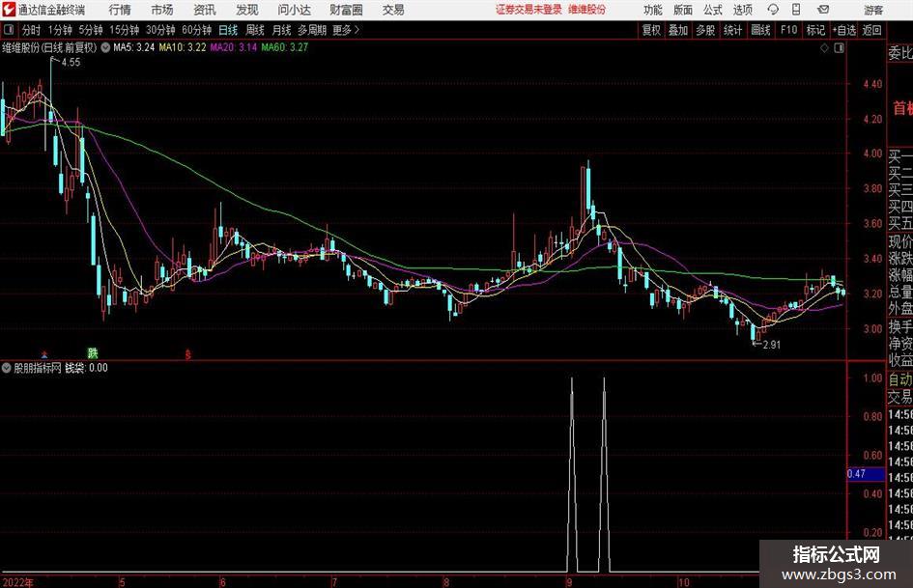913x588 pixels.
Task: Click the 多股 multi-stock toolbar button
Action: 705,30
